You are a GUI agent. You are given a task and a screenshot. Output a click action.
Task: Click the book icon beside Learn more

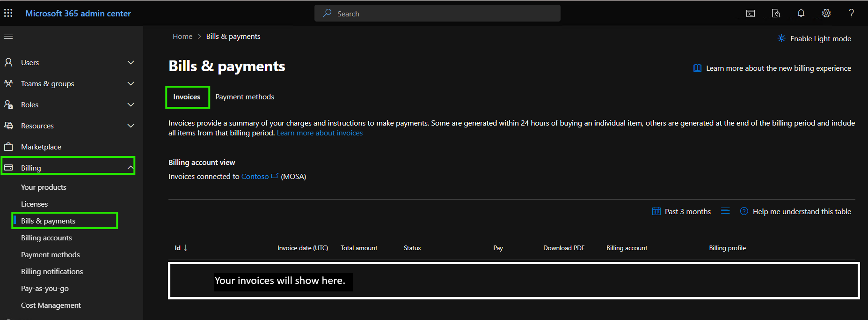pyautogui.click(x=697, y=68)
